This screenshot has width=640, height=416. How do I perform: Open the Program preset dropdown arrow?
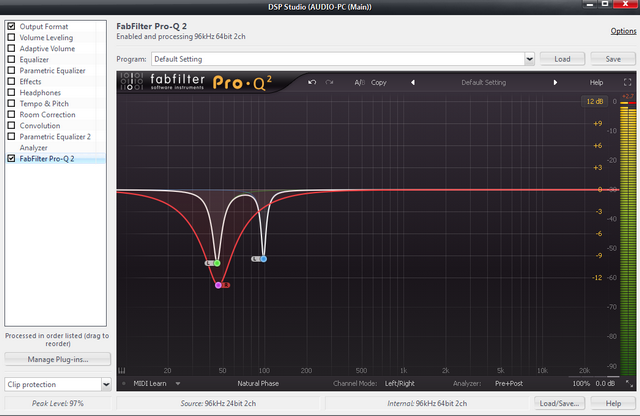(x=529, y=59)
